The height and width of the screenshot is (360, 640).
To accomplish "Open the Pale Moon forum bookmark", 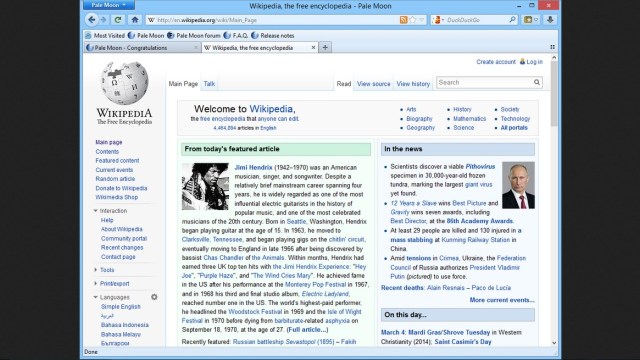I will (x=193, y=36).
